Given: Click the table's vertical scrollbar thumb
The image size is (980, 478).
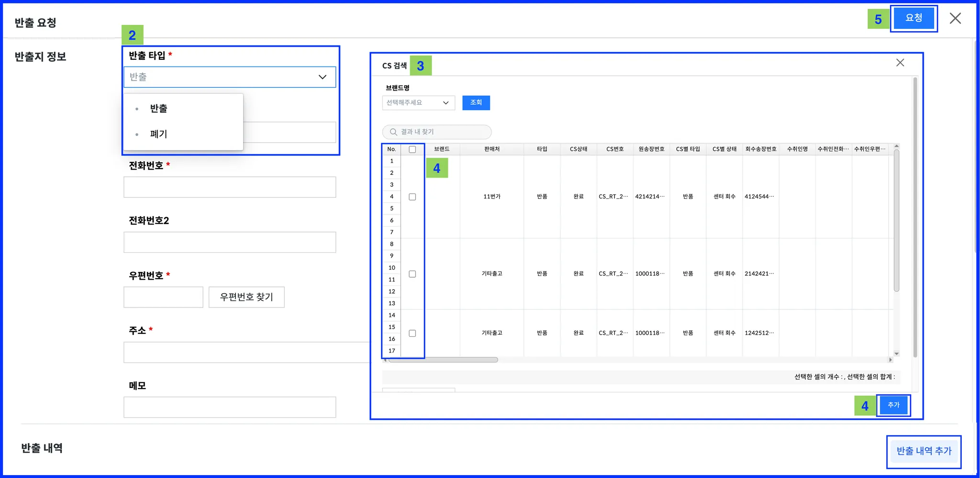Looking at the screenshot, I should (x=896, y=220).
